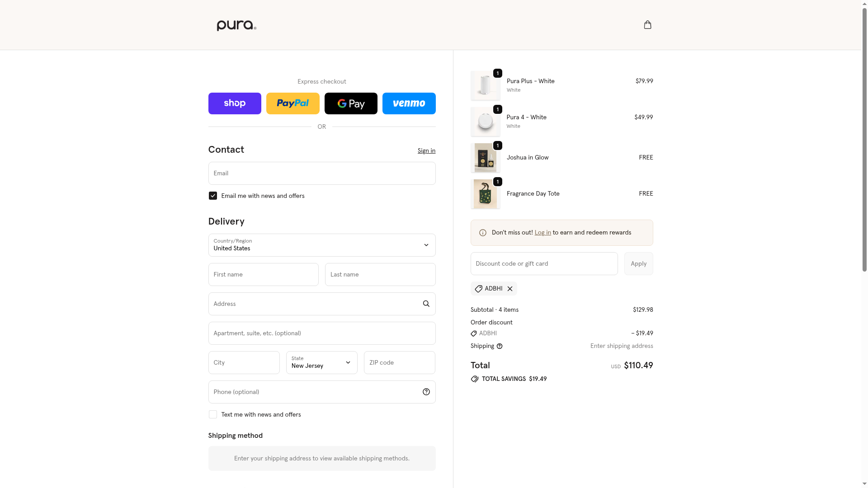Choose Venmo express checkout

tap(409, 103)
